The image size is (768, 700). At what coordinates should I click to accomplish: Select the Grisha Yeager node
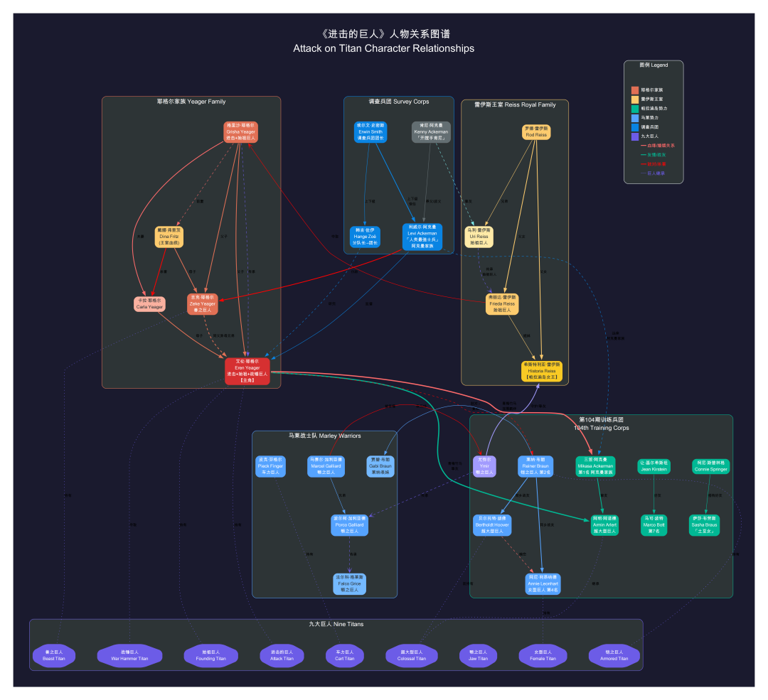tap(240, 132)
